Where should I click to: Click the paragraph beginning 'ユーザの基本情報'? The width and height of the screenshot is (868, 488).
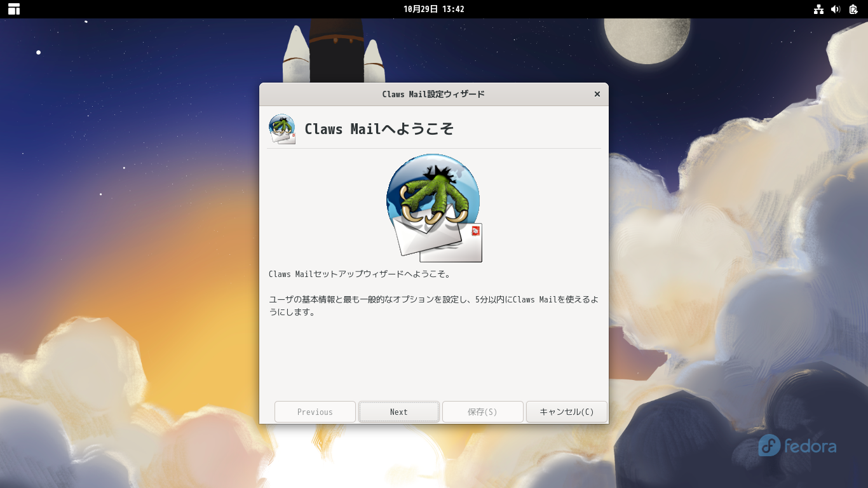[x=433, y=306]
